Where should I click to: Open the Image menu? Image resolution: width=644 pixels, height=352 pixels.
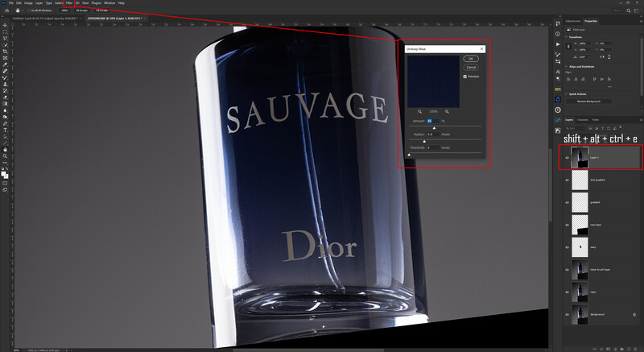(x=28, y=3)
